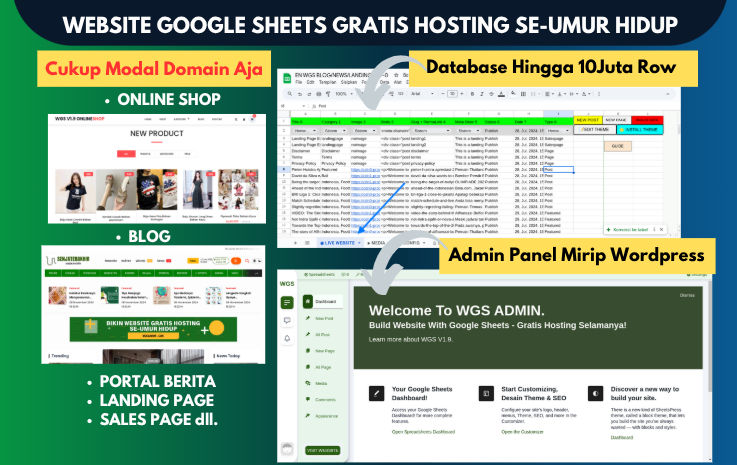Screen dimensions: 737x465
Task: Open Dashboard in WGS admin menu
Action: pyautogui.click(x=322, y=301)
